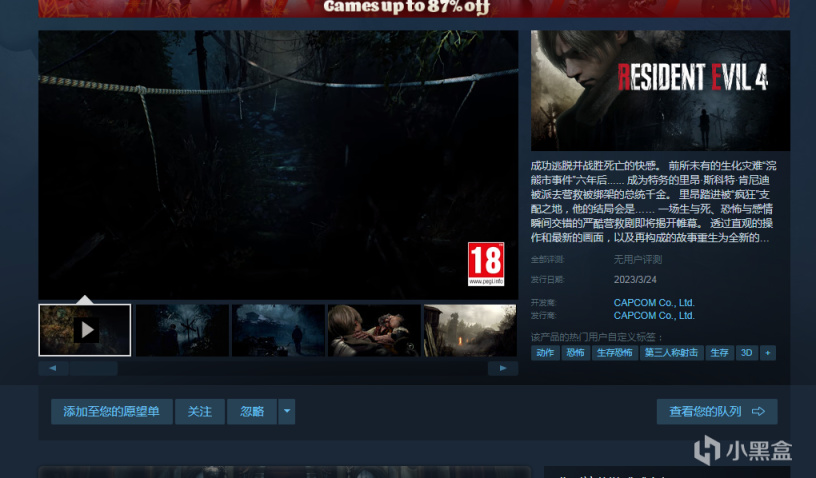
Task: Select the fifth screenshot thumbnail with fire
Action: pos(469,330)
